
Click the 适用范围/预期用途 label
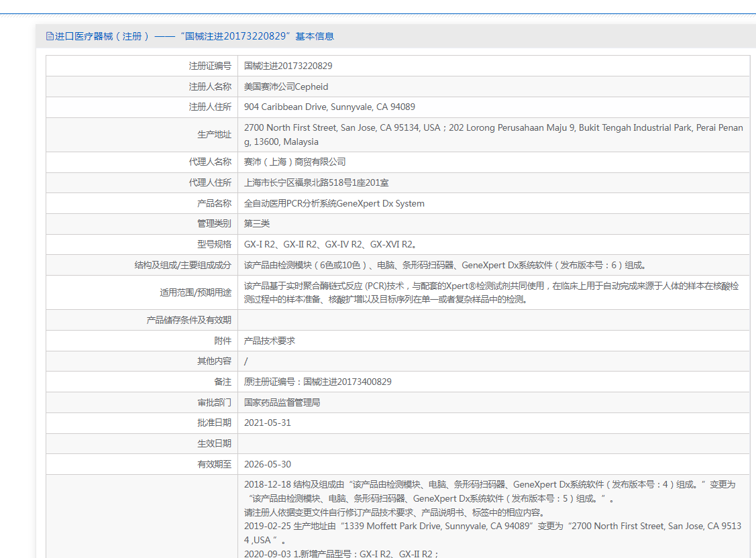pos(196,292)
